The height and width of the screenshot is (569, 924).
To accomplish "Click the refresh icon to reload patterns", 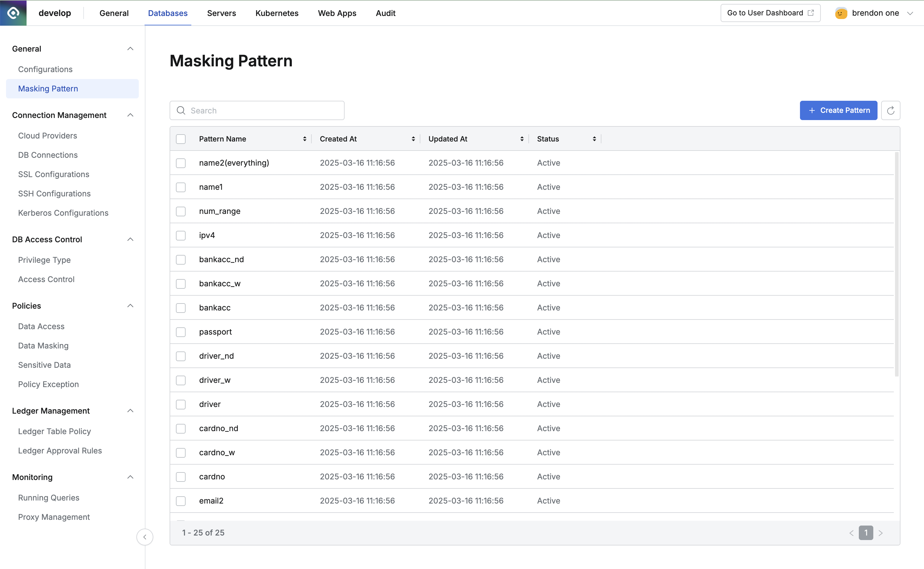I will tap(891, 110).
